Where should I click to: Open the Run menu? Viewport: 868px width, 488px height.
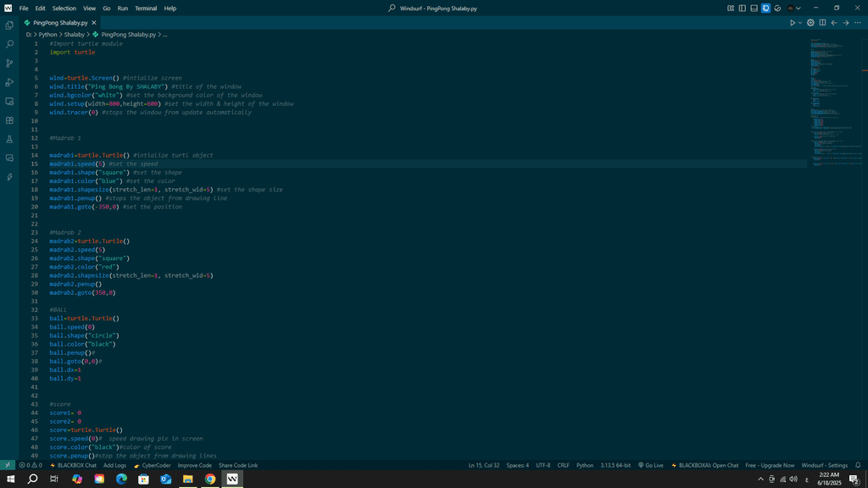click(x=122, y=8)
